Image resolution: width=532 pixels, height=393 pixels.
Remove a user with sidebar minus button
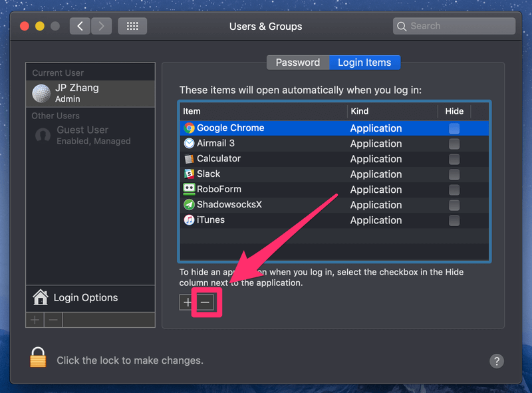pos(53,320)
